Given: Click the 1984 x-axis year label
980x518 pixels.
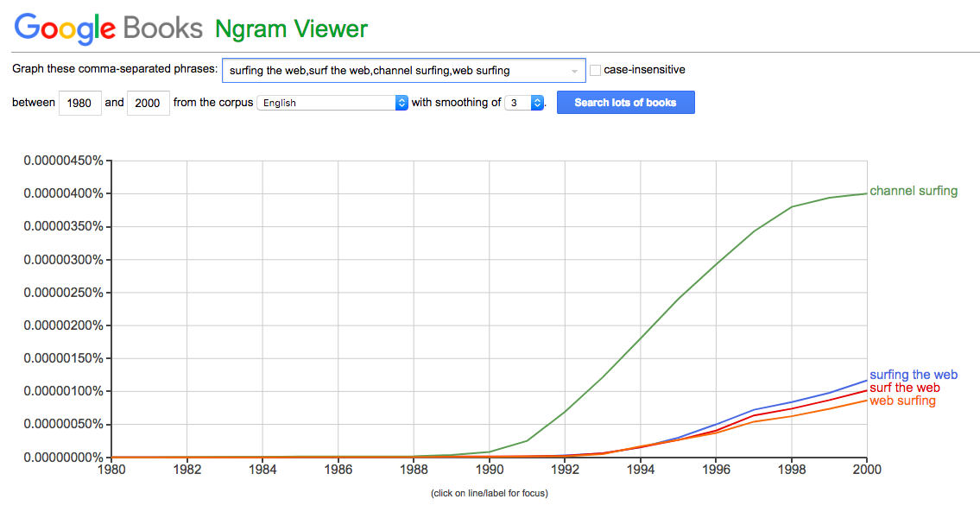Looking at the screenshot, I should coord(262,470).
